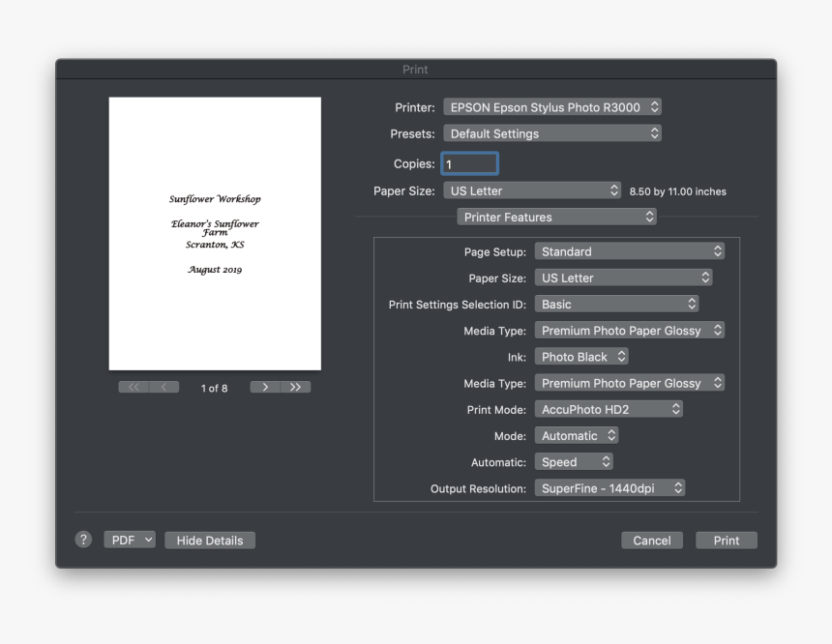Change Output Resolution SuperFine 1440dpi
This screenshot has height=644, width=832.
pyautogui.click(x=610, y=488)
